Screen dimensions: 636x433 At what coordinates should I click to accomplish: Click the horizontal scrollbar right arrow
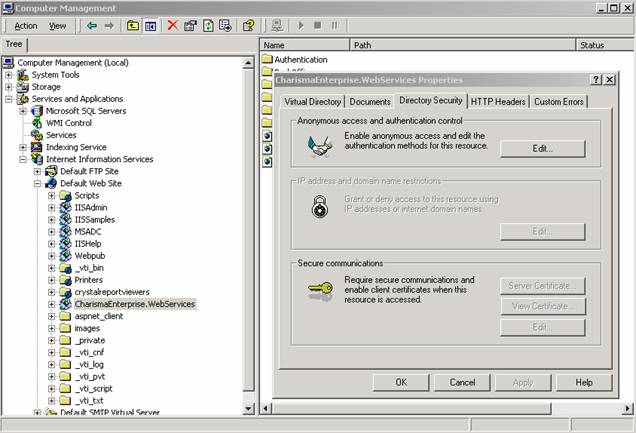(627, 408)
